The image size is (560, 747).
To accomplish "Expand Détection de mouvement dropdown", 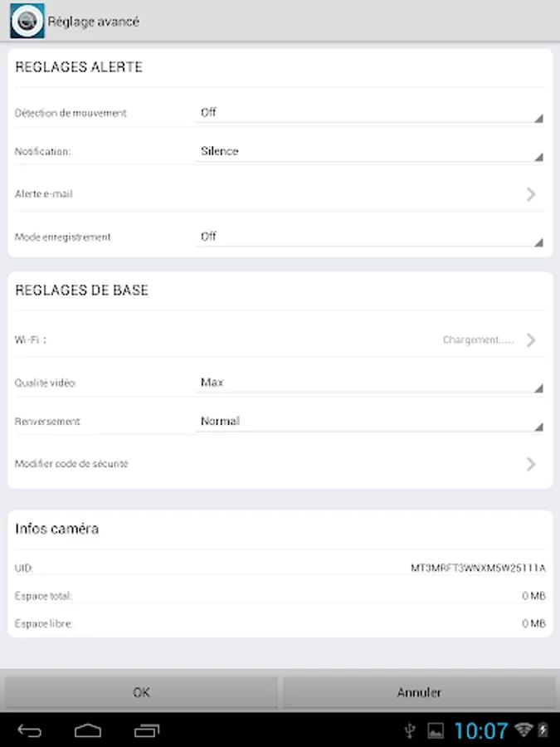I will [369, 113].
